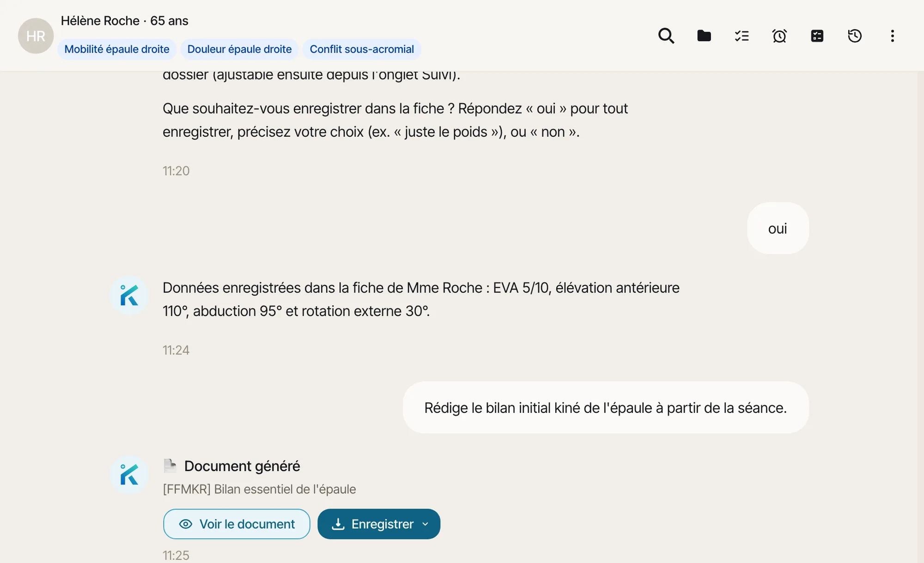Open the history clock icon
The height and width of the screenshot is (563, 924).
[x=855, y=36]
